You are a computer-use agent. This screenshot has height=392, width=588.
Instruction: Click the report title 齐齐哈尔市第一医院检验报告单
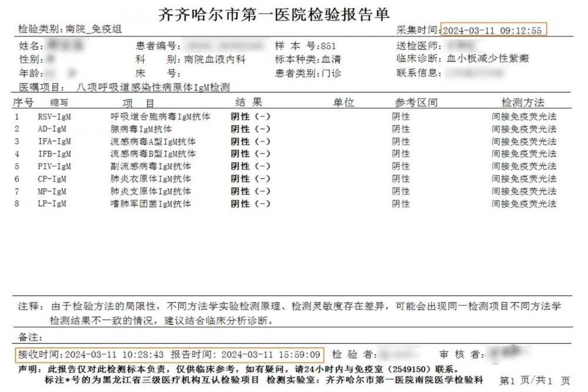coord(274,14)
